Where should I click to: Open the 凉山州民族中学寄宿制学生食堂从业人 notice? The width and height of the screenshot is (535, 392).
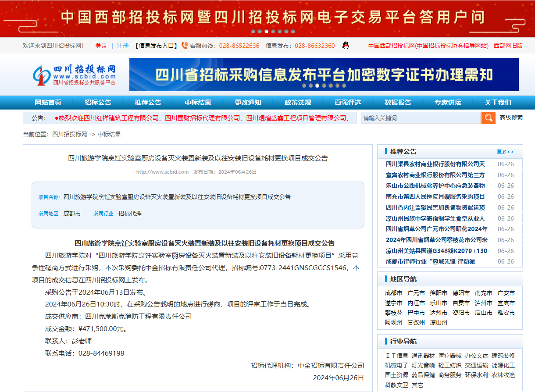point(435,218)
